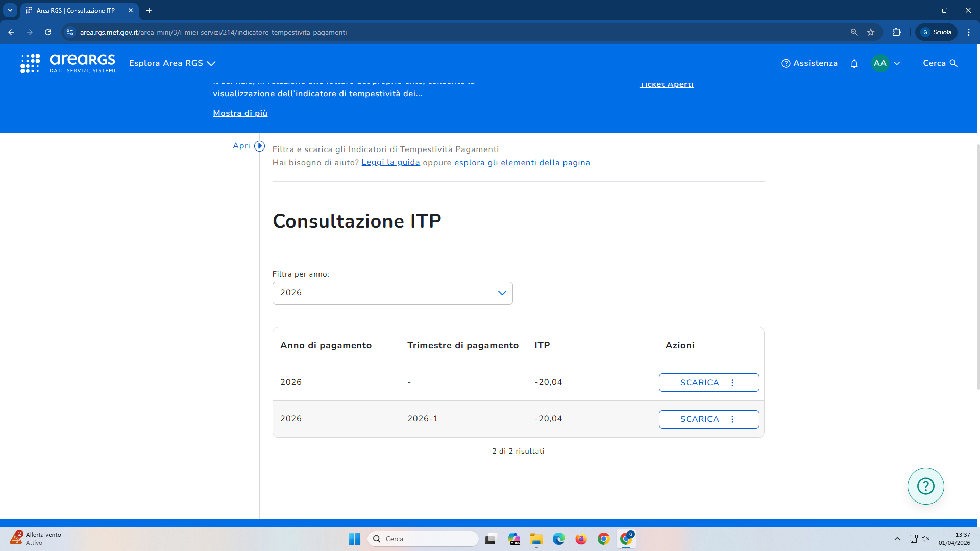Open the Leggi la guida link

(390, 162)
